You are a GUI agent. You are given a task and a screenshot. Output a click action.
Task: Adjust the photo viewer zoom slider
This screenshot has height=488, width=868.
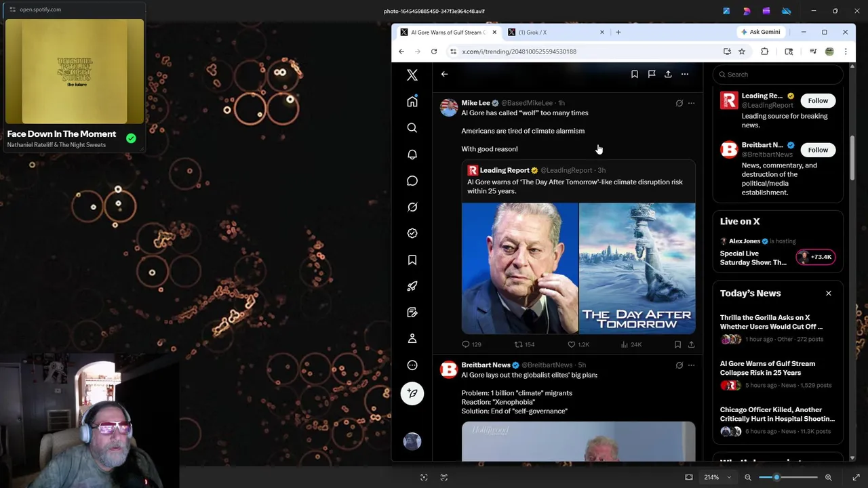788,477
